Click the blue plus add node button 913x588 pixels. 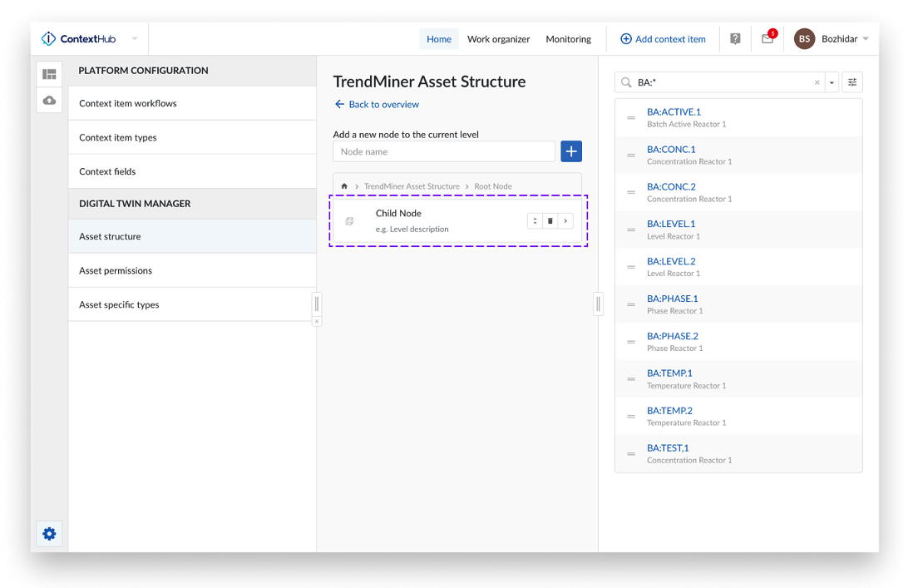pyautogui.click(x=570, y=151)
